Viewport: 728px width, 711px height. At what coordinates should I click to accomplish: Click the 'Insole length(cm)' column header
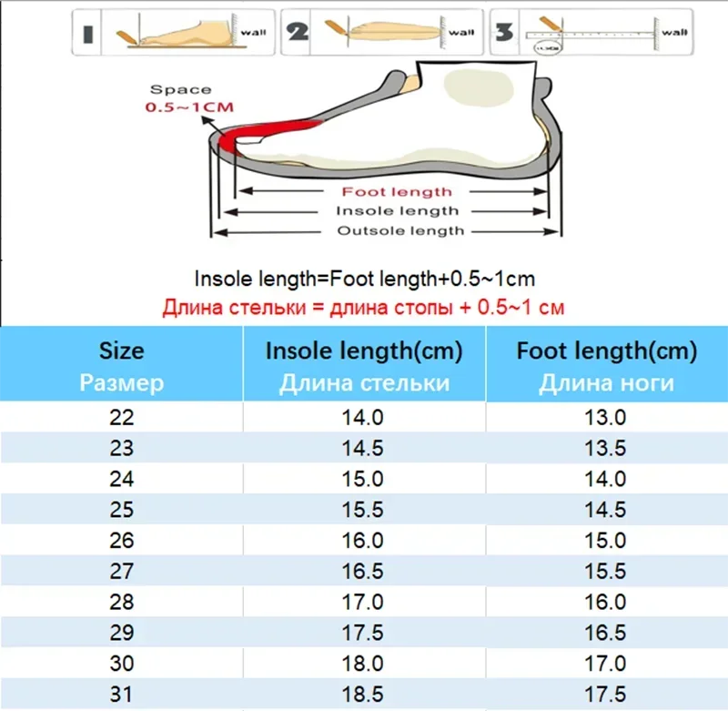tap(364, 351)
